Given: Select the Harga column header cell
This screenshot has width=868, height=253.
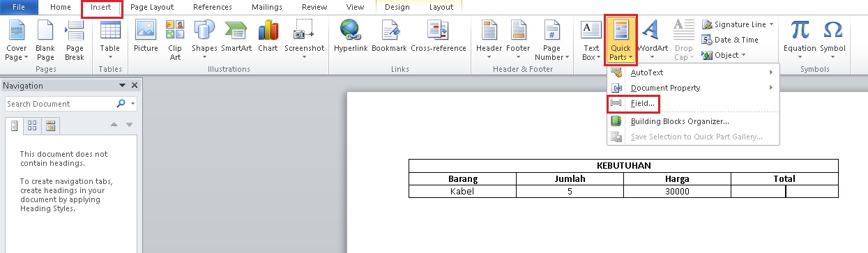Looking at the screenshot, I should pos(677,178).
